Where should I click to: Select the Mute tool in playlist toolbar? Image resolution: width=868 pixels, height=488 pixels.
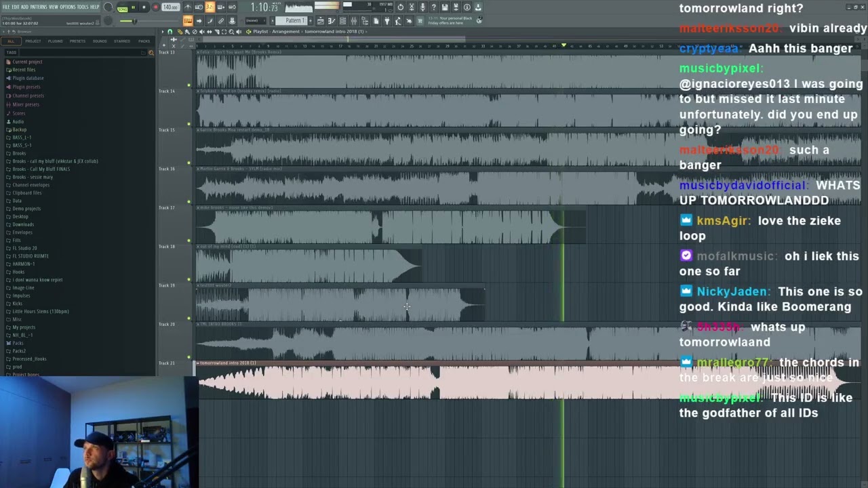[x=202, y=32]
